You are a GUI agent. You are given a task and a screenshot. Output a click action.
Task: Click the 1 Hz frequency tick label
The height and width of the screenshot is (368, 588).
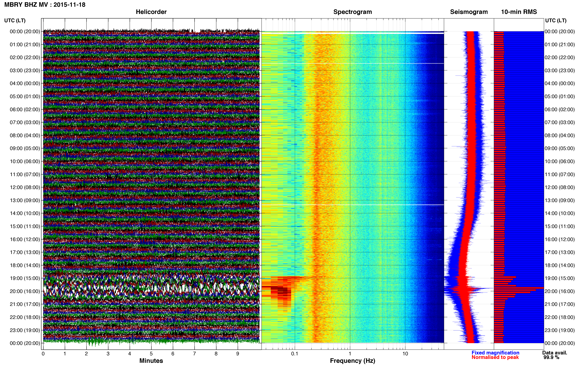(350, 354)
